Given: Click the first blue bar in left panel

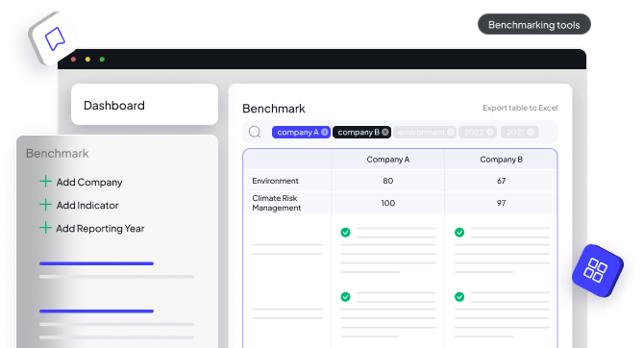Looking at the screenshot, I should click(x=96, y=263).
